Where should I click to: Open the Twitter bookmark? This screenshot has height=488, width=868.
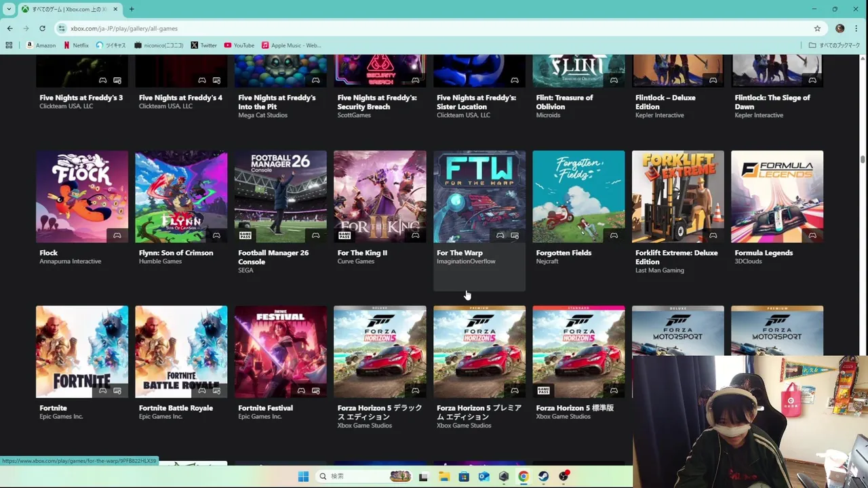[203, 45]
